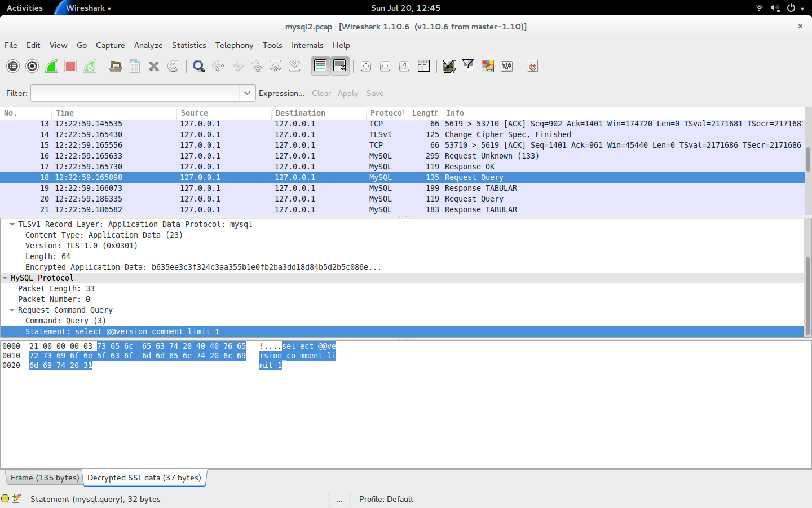This screenshot has height=508, width=812.
Task: Open help lifebuoy icon
Action: (532, 66)
